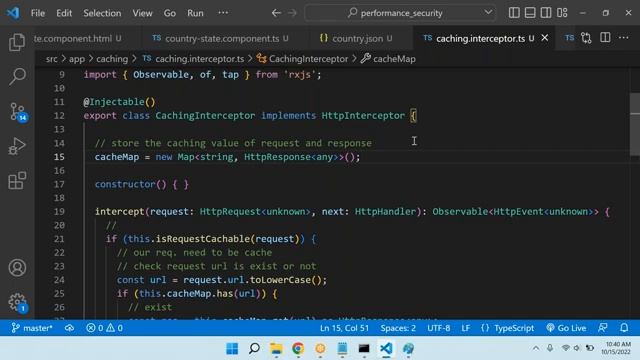Expand the hidden menus ellipsis in menu bar

(x=223, y=13)
